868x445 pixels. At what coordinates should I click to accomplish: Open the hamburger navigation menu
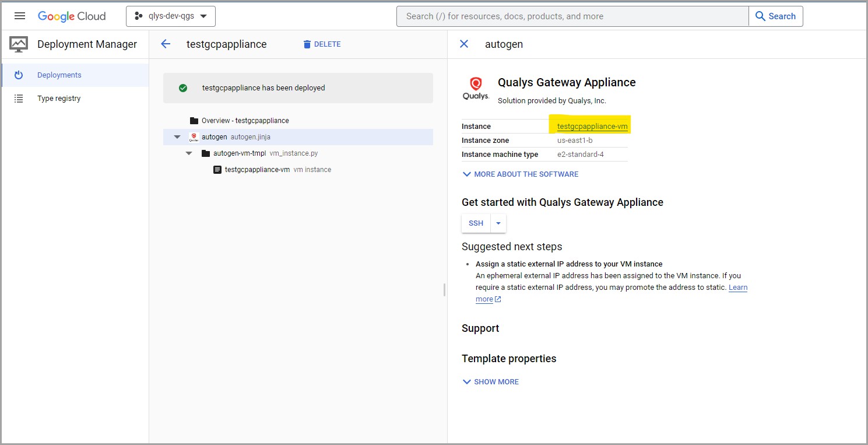[x=20, y=16]
